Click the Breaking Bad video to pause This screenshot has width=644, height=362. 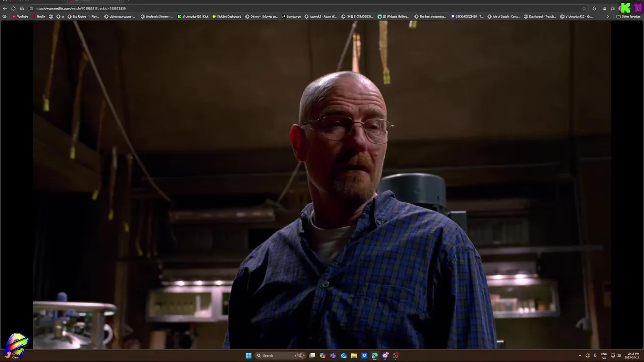pos(322,185)
